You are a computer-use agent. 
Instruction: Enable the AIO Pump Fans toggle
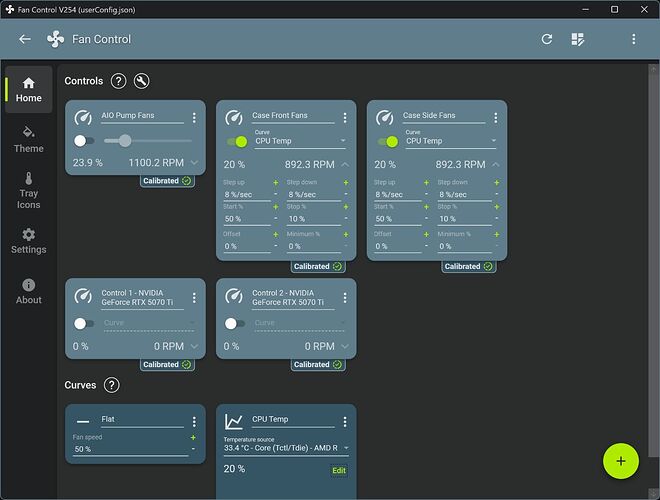coord(84,141)
